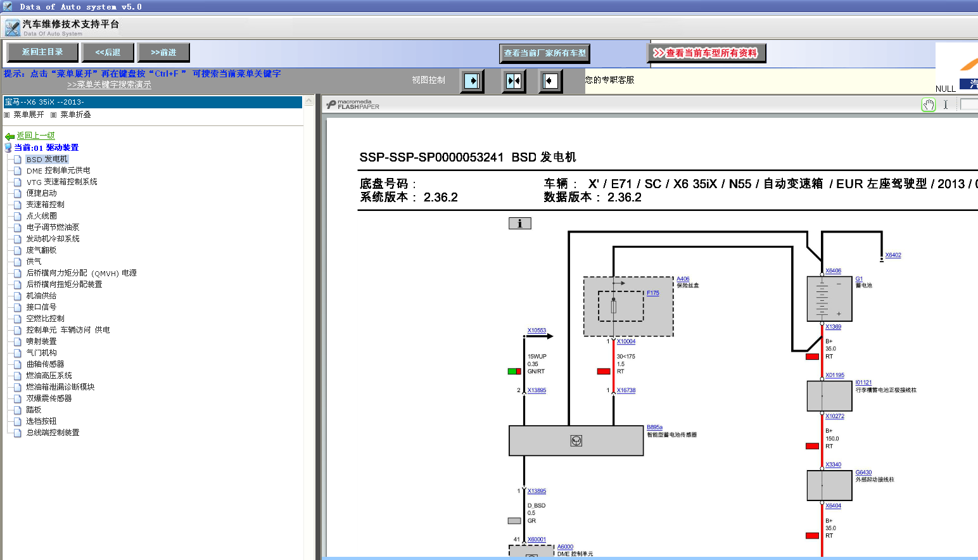Screen dimensions: 978x560
Task: Open view all data for current model
Action: point(706,53)
